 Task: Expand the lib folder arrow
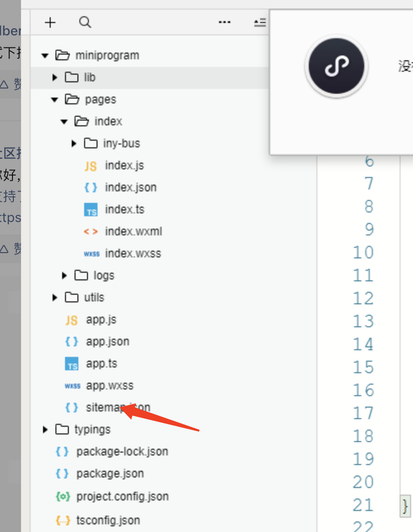pos(54,78)
